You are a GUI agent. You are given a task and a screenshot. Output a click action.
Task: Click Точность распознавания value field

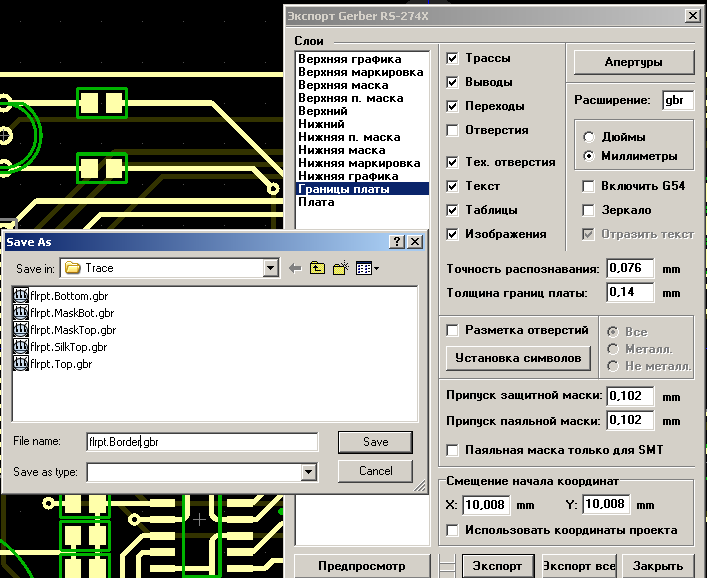[x=630, y=269]
